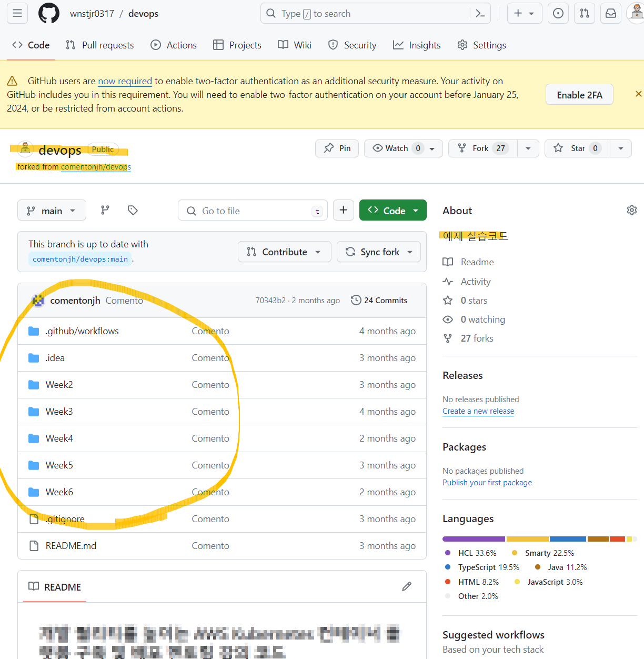
Task: Go to the GitHub homepage logo
Action: coord(49,13)
